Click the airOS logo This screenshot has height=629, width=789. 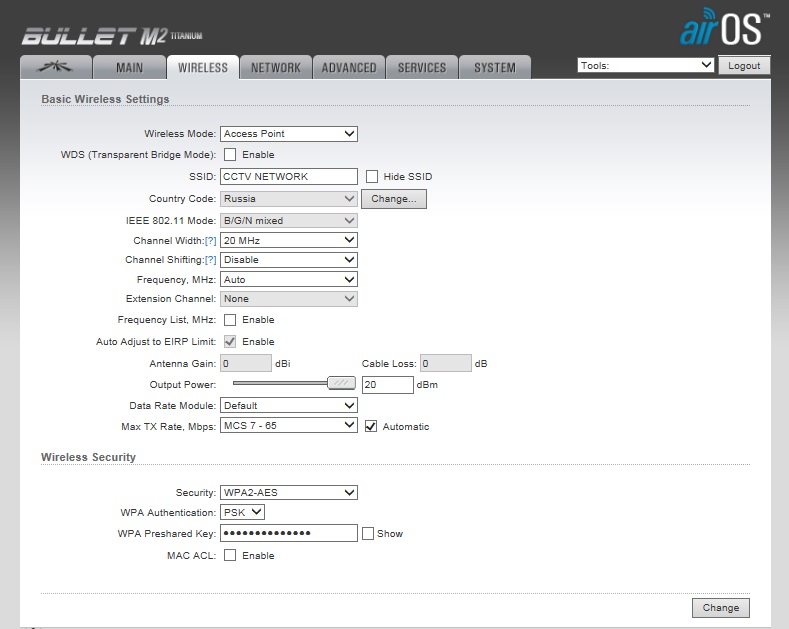click(725, 28)
